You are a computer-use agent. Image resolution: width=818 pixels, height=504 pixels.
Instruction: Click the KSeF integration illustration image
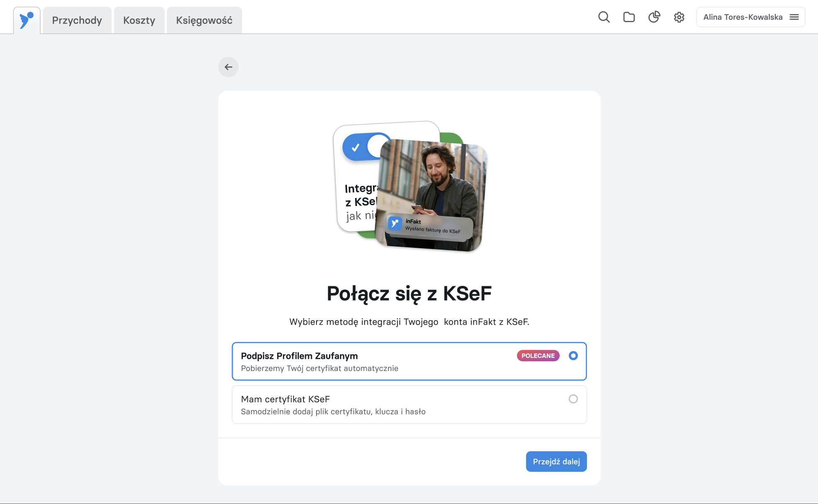click(410, 186)
